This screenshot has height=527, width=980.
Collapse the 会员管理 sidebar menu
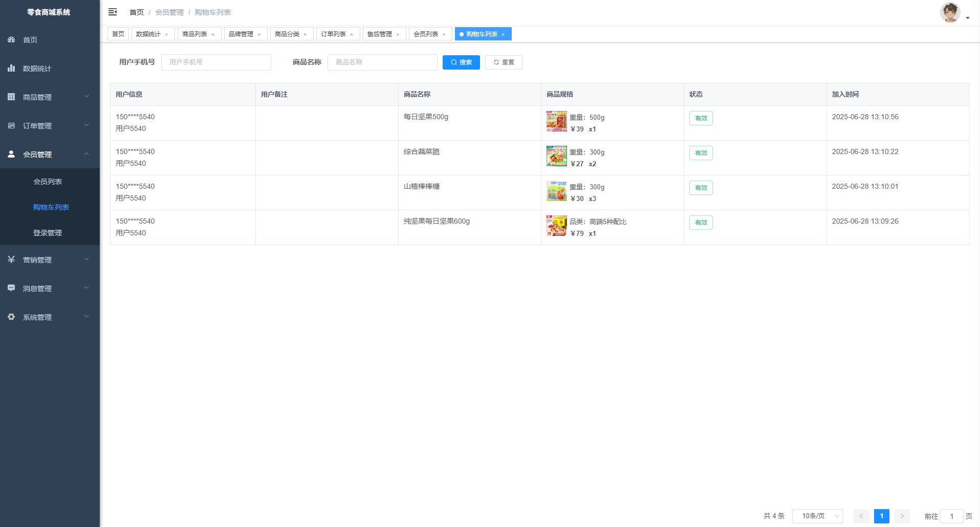coord(50,155)
